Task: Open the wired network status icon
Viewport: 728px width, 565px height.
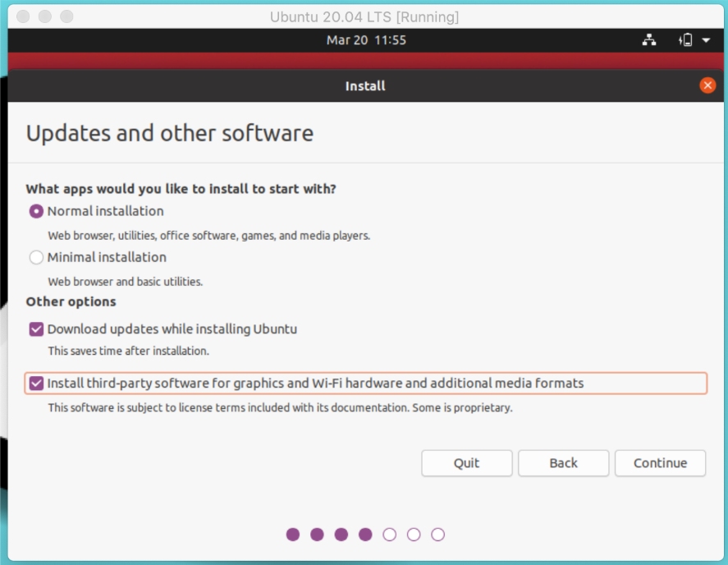Action: pyautogui.click(x=649, y=40)
